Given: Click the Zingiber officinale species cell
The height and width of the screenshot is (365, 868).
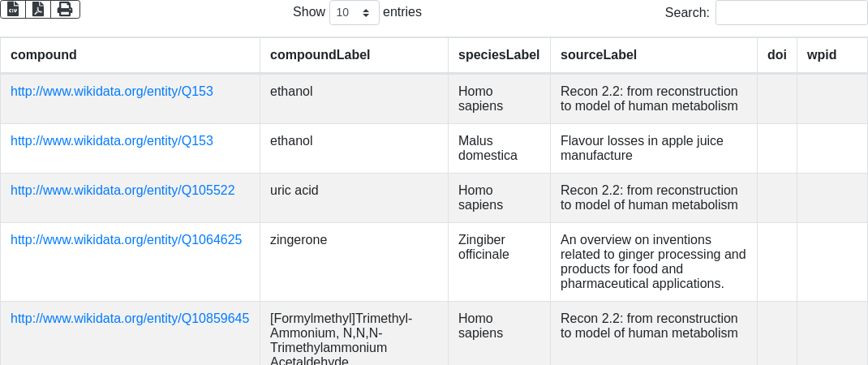Looking at the screenshot, I should pos(483,247).
